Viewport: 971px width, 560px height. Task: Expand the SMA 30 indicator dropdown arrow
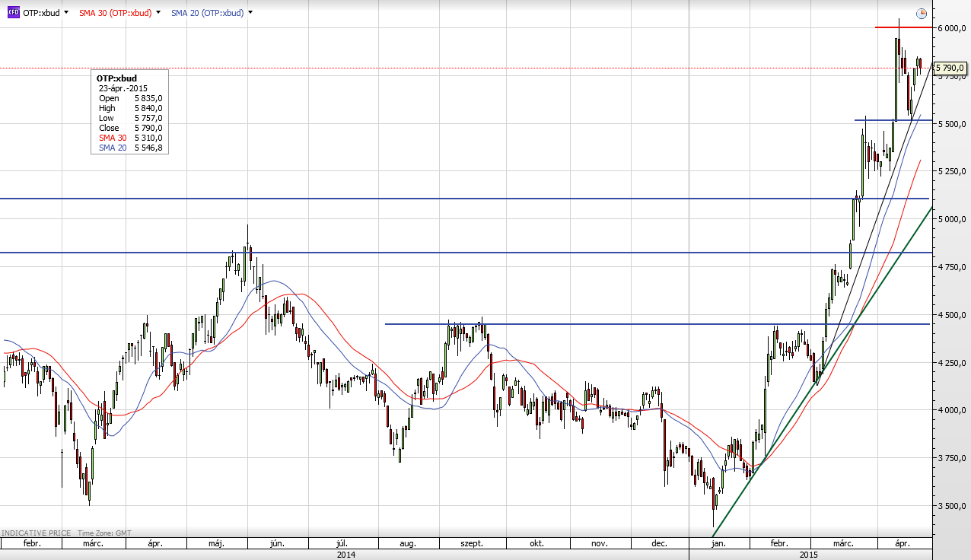tap(159, 13)
